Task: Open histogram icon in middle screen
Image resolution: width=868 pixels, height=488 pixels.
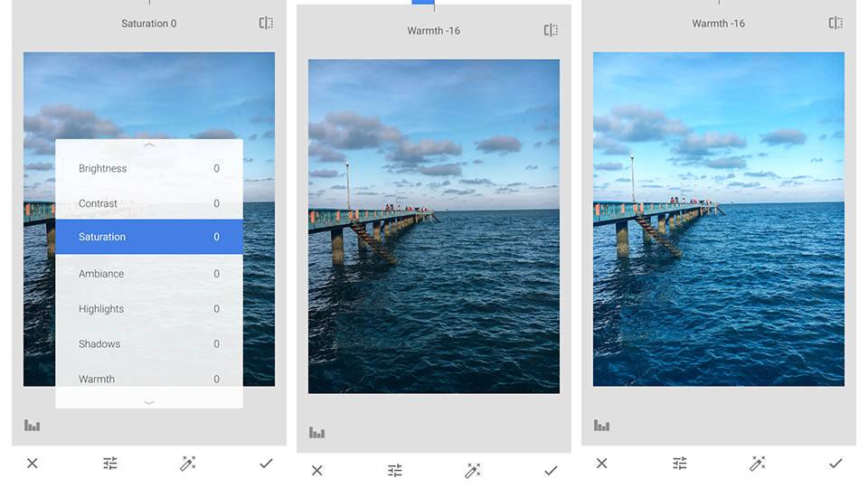Action: pos(316,432)
